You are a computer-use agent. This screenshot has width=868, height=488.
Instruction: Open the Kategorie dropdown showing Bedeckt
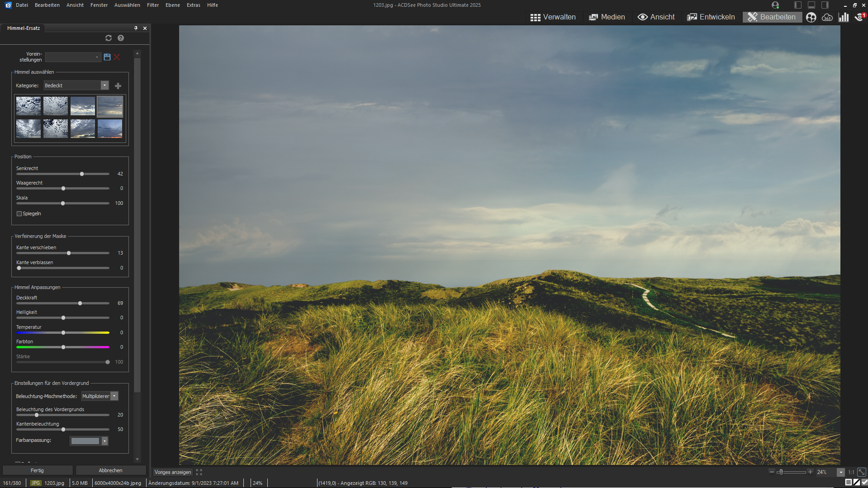coord(105,85)
